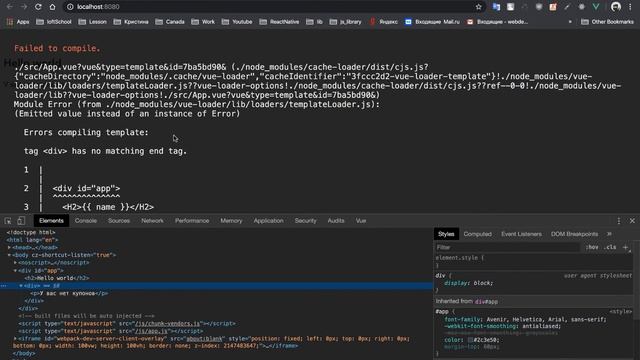The image size is (640, 360).
Task: Open the Google Translate extension
Action: (496, 7)
